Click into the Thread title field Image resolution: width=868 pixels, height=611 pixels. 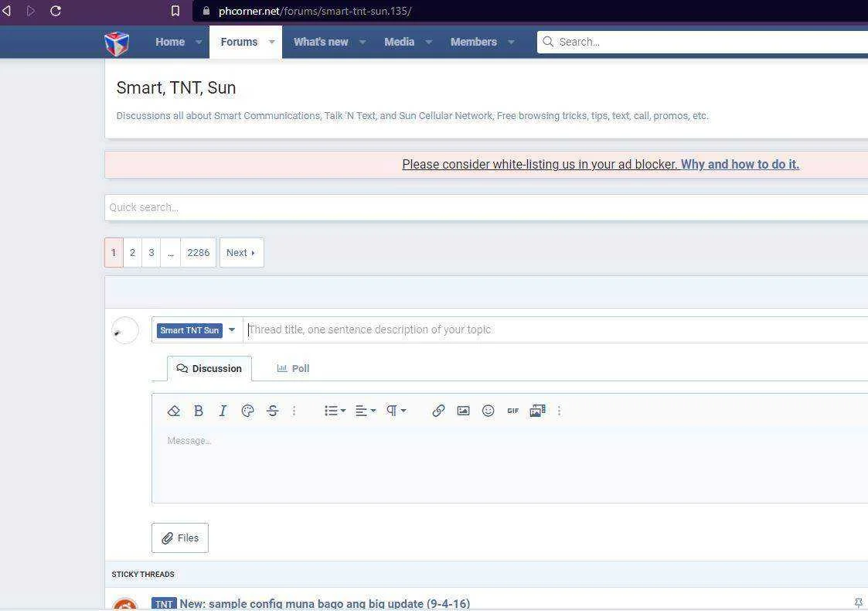click(555, 329)
